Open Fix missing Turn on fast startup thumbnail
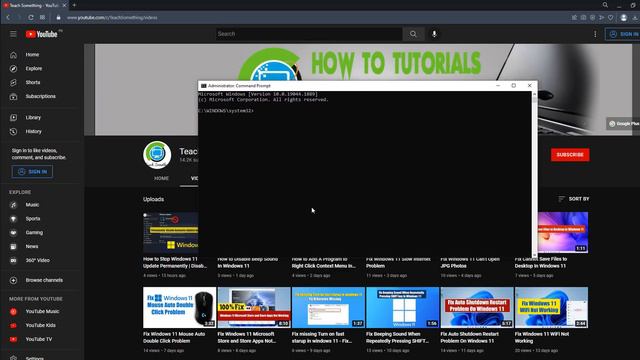Screen dimensions: 640x360 click(x=328, y=307)
